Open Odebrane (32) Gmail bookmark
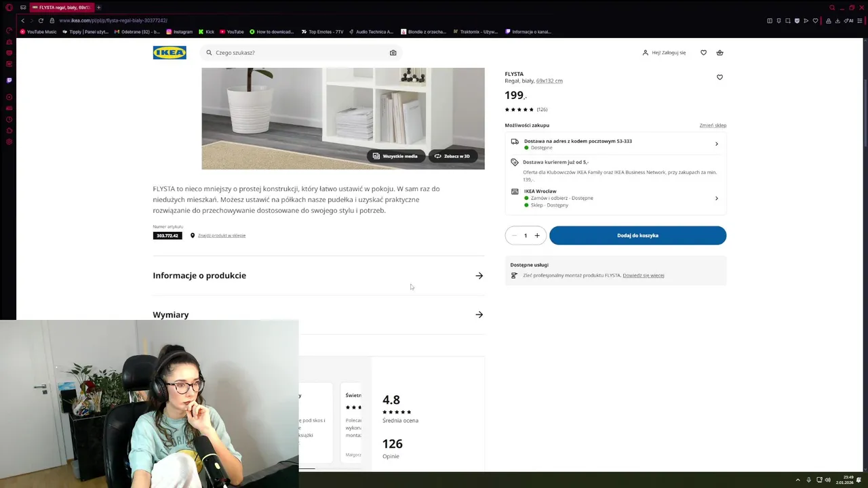 136,32
